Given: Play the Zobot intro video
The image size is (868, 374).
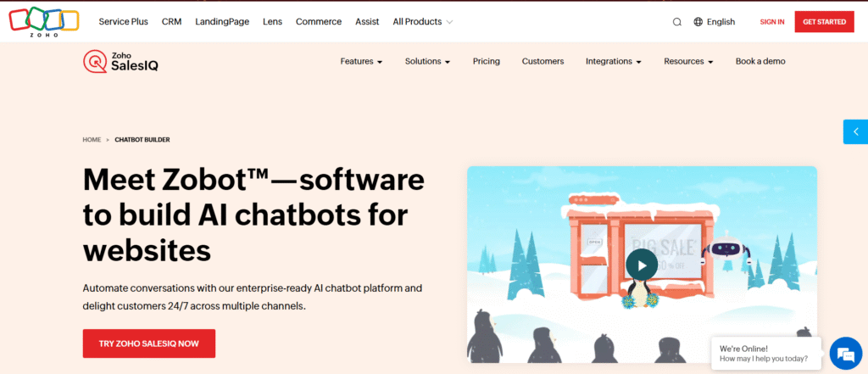Looking at the screenshot, I should (642, 265).
